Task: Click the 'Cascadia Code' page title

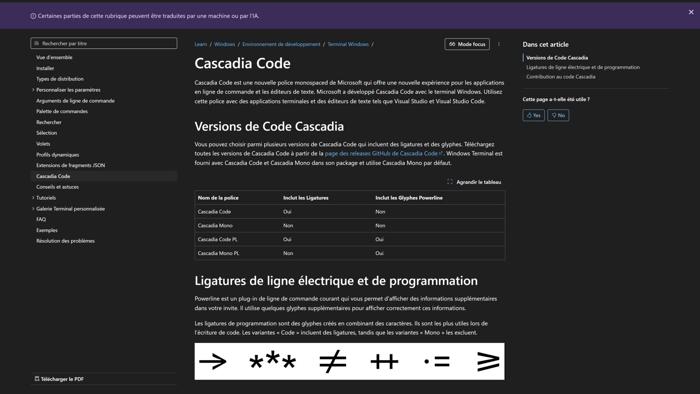Action: 242,63
